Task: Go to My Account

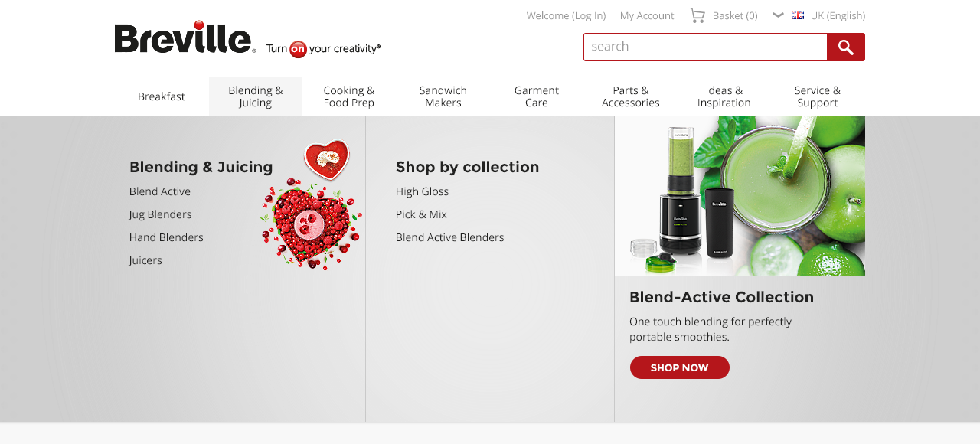Action: [647, 15]
